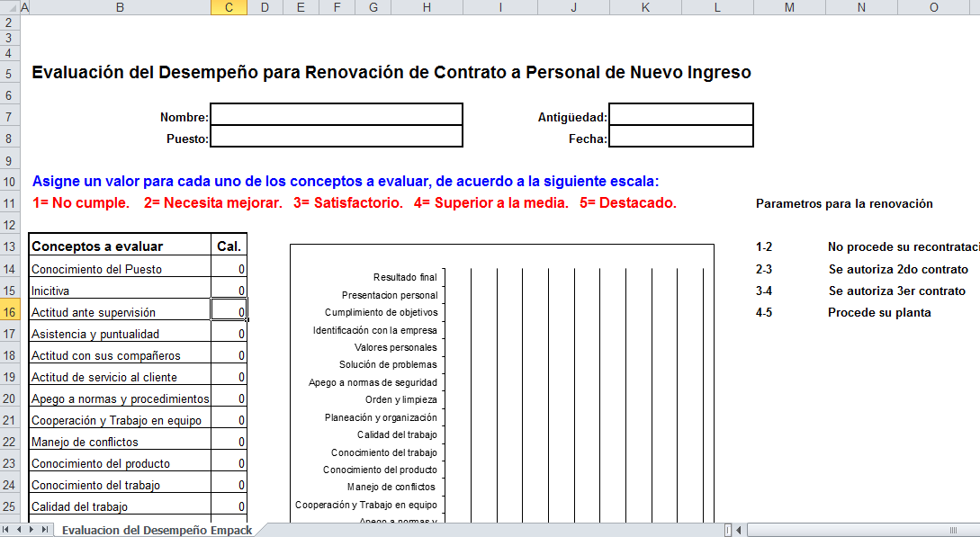Click the tab split handle beside the scrollbar

(728, 530)
